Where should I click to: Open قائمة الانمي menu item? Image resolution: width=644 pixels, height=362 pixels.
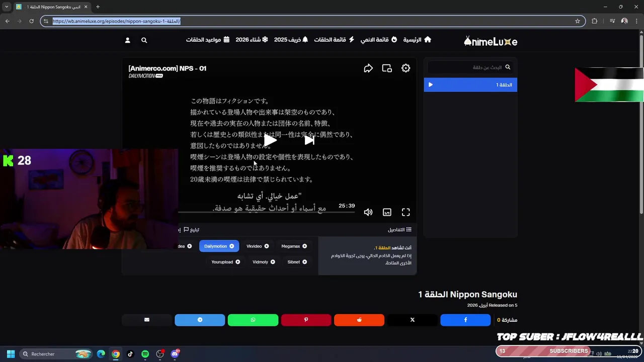pos(378,40)
